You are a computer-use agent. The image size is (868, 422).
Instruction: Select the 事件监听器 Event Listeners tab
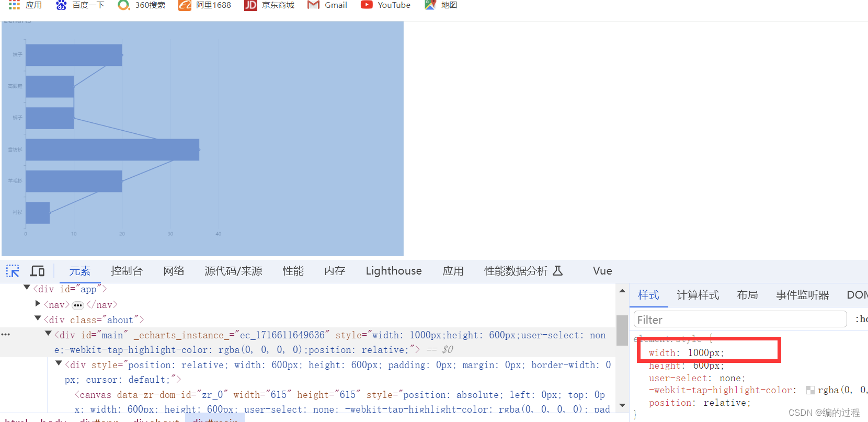pyautogui.click(x=802, y=295)
